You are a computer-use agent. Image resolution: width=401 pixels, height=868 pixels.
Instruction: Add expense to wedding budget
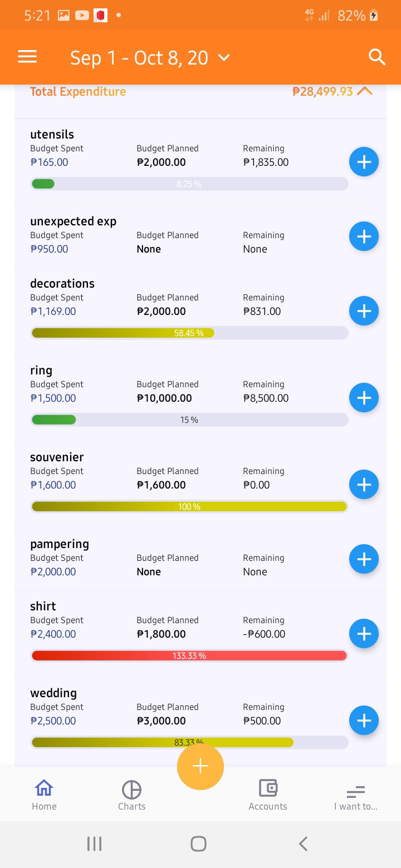click(x=364, y=721)
